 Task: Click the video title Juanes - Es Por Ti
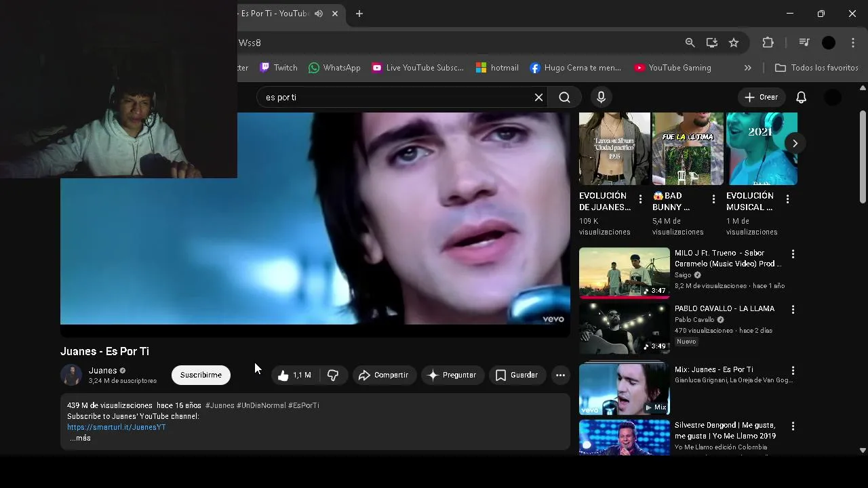104,351
